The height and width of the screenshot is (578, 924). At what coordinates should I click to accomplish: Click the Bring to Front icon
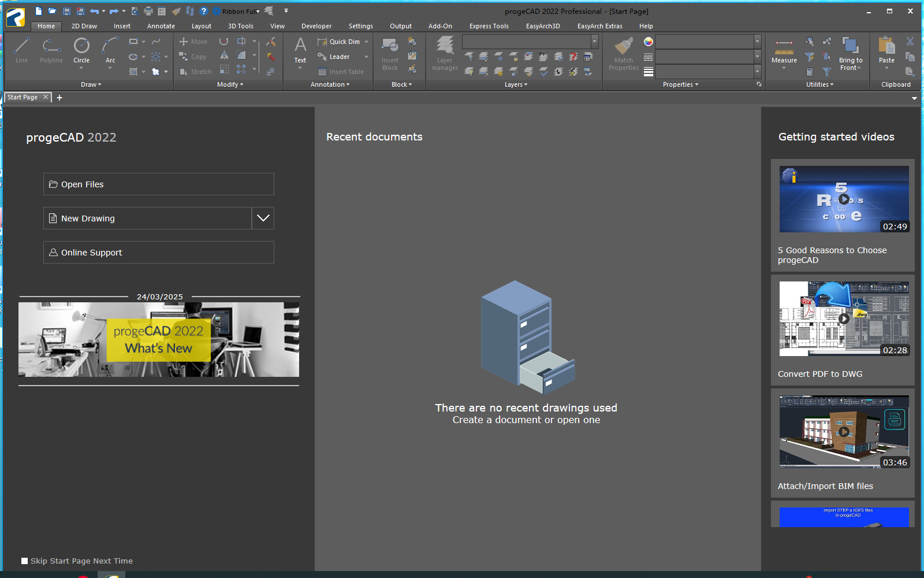pyautogui.click(x=851, y=54)
